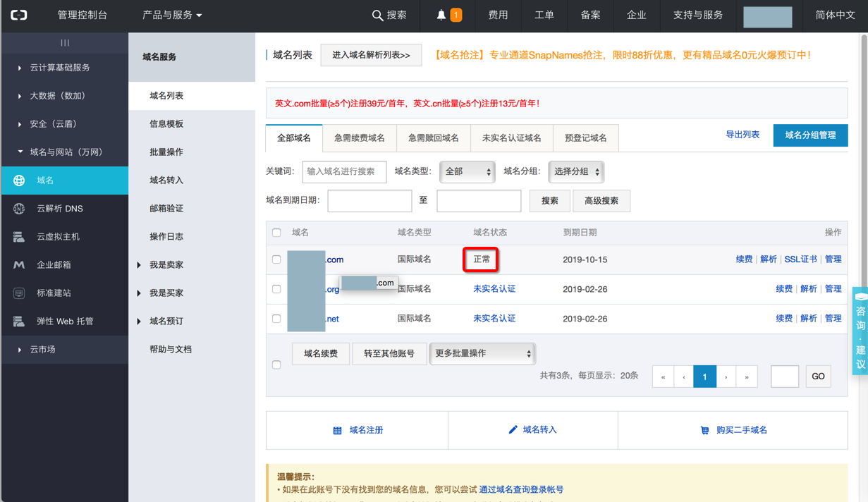Screen dimensions: 868x502
Task: Toggle the select-all checkbox in table header
Action: coord(276,233)
